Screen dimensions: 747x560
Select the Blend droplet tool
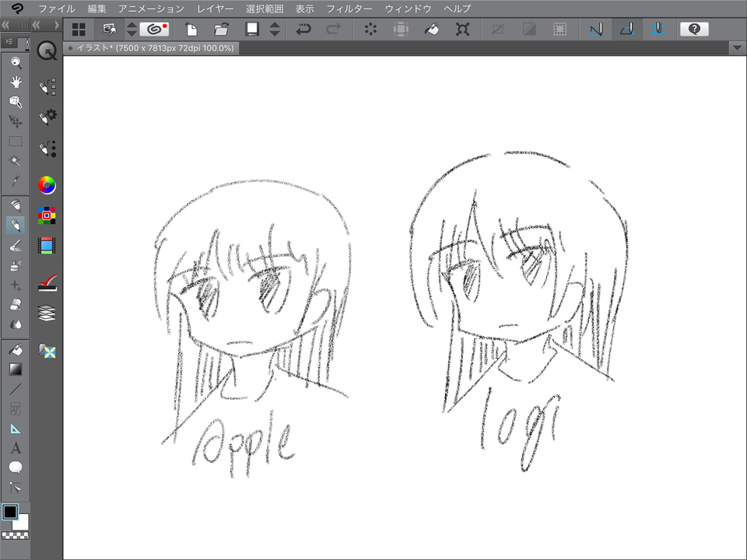[16, 324]
